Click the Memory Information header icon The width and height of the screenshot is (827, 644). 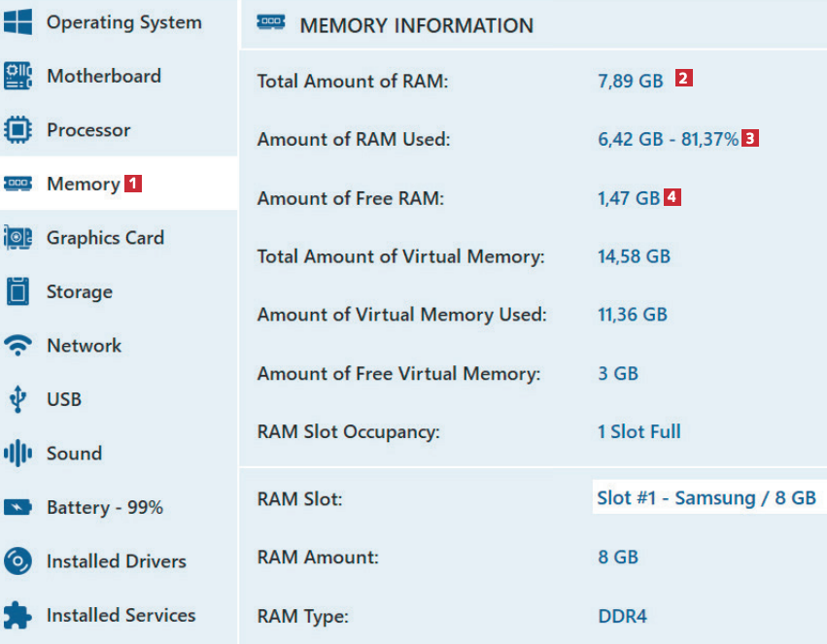[x=271, y=24]
